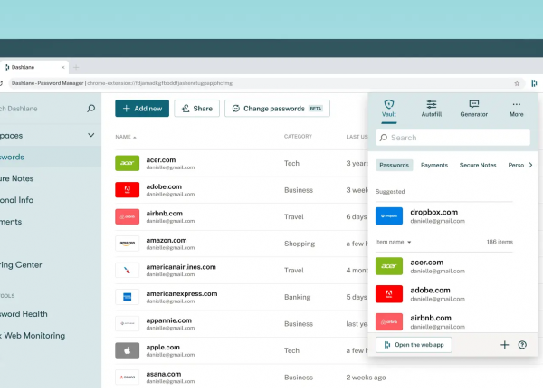Click the Dashlane favicon on the browser tab
This screenshot has height=392, width=543.
click(x=6, y=67)
